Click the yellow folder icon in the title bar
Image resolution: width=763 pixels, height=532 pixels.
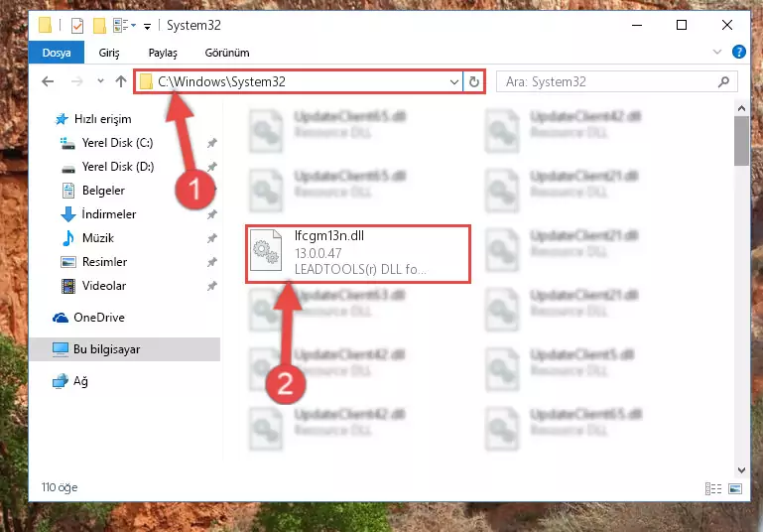[45, 25]
